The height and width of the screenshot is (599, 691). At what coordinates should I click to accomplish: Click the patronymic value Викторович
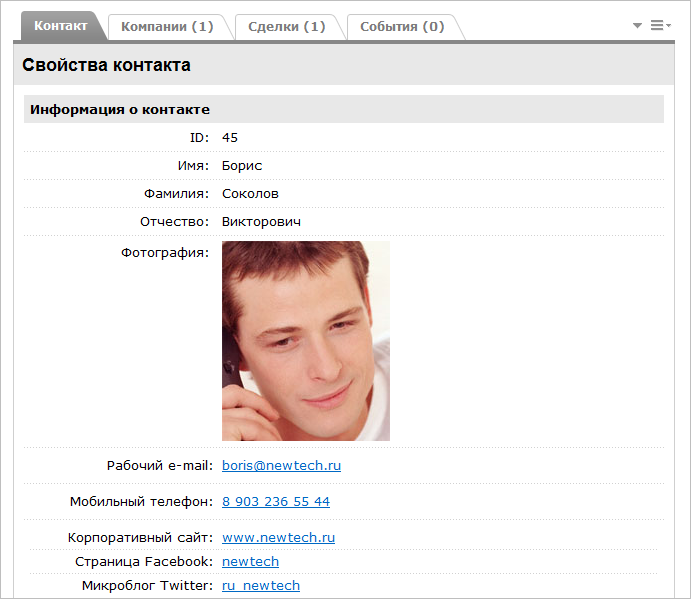[x=261, y=221]
